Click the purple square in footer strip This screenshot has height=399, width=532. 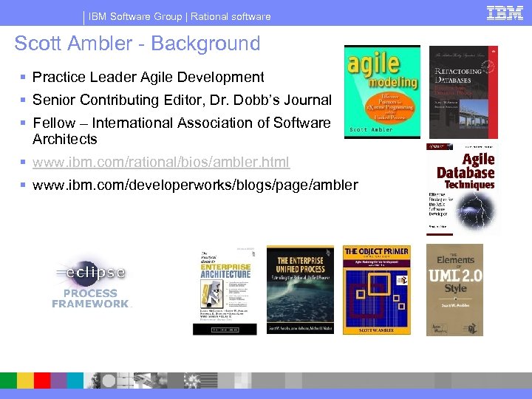58,381
